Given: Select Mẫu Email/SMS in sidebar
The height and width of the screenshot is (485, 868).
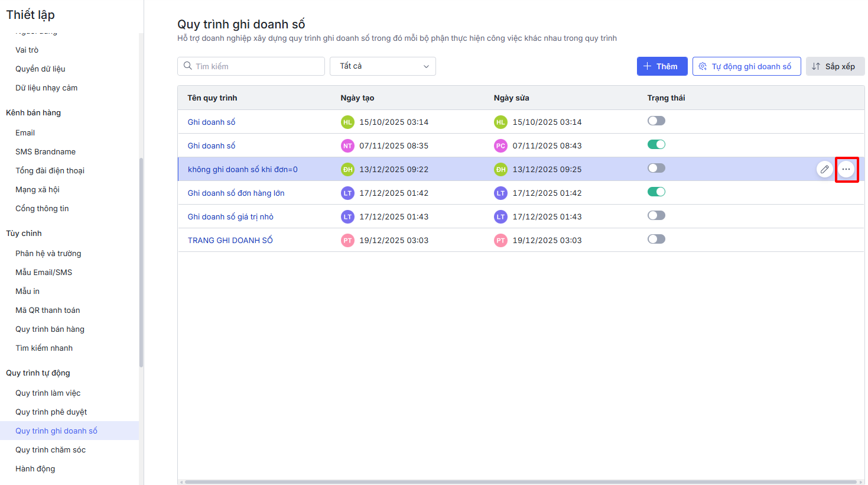Looking at the screenshot, I should click(44, 273).
